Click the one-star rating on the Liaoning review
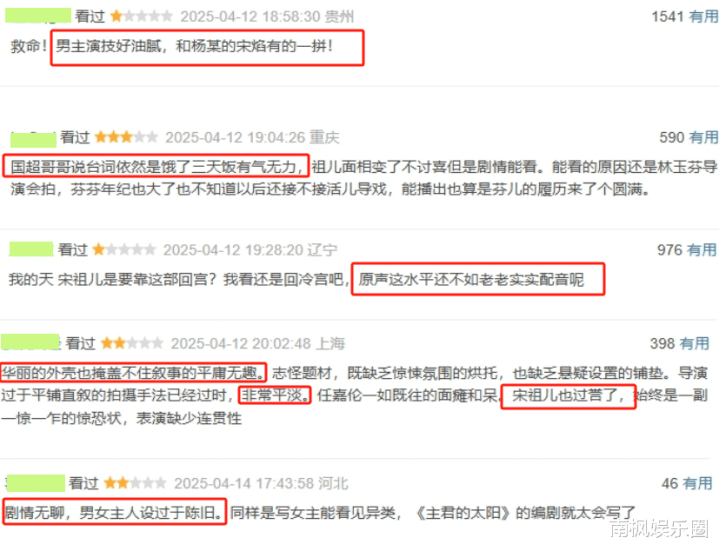Viewport: 719px width, 551px height. click(x=124, y=250)
